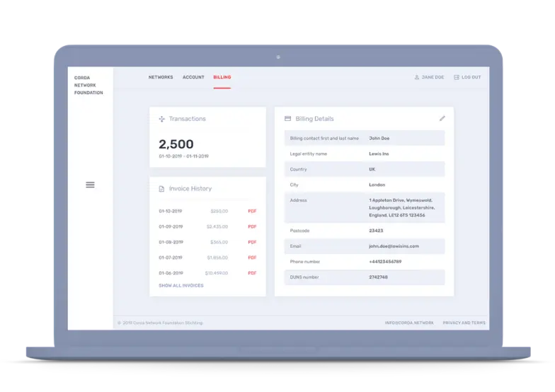Open the PDF for invoice 01-09-2019
The width and height of the screenshot is (555, 392).
[252, 226]
